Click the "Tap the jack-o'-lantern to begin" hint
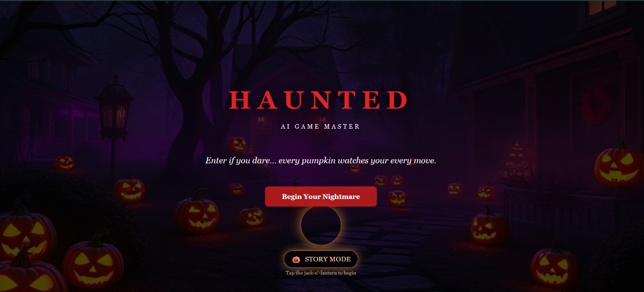The width and height of the screenshot is (644, 292). point(321,273)
